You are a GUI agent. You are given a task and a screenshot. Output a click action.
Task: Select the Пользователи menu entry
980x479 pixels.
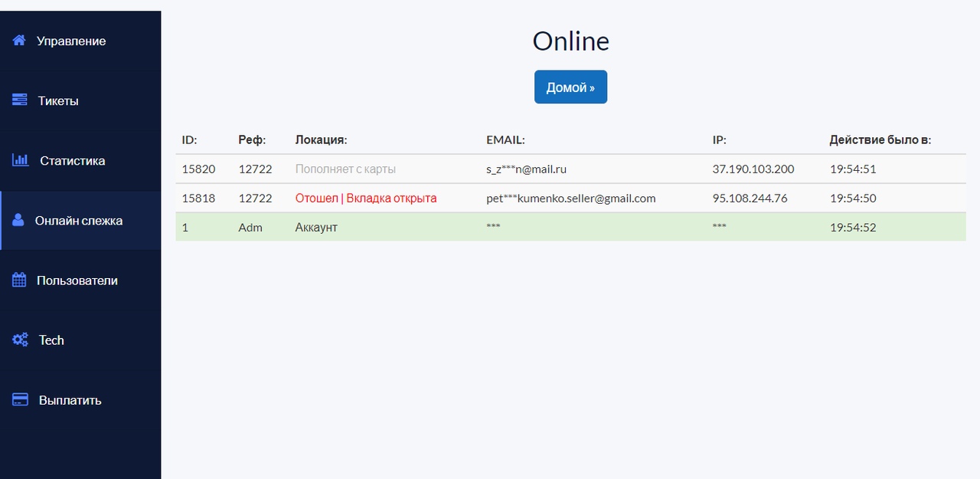77,281
